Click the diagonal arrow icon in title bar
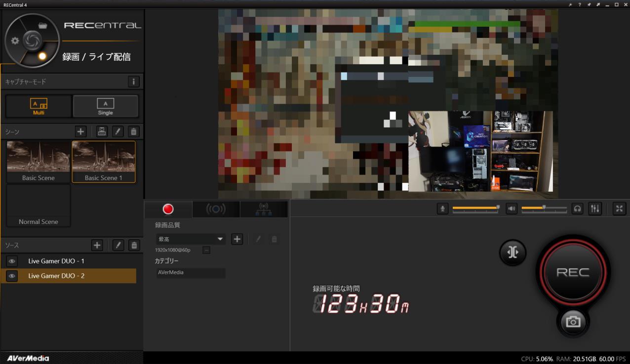The height and width of the screenshot is (364, 630). 598,4
